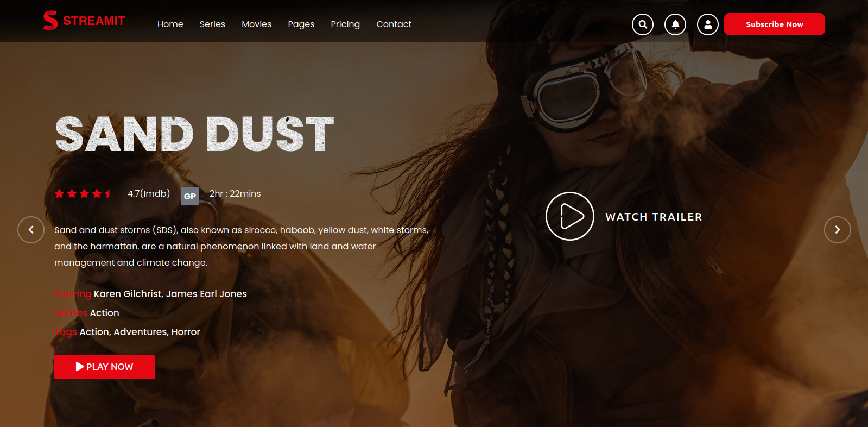The height and width of the screenshot is (427, 868).
Task: Open the Series menu item
Action: 212,24
